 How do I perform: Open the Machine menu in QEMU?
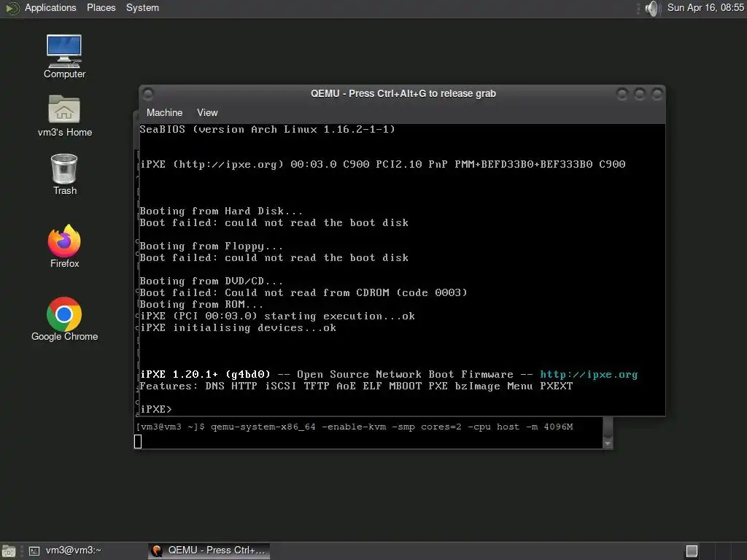pos(164,113)
